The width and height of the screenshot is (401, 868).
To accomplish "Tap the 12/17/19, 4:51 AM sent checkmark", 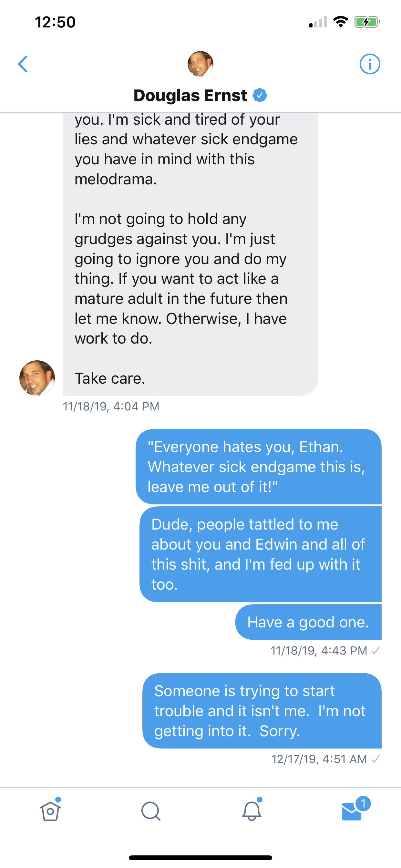I will [375, 759].
